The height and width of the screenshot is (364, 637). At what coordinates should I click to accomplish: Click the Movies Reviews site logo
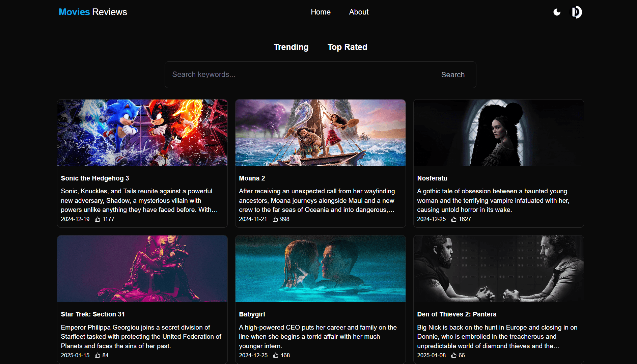(93, 12)
